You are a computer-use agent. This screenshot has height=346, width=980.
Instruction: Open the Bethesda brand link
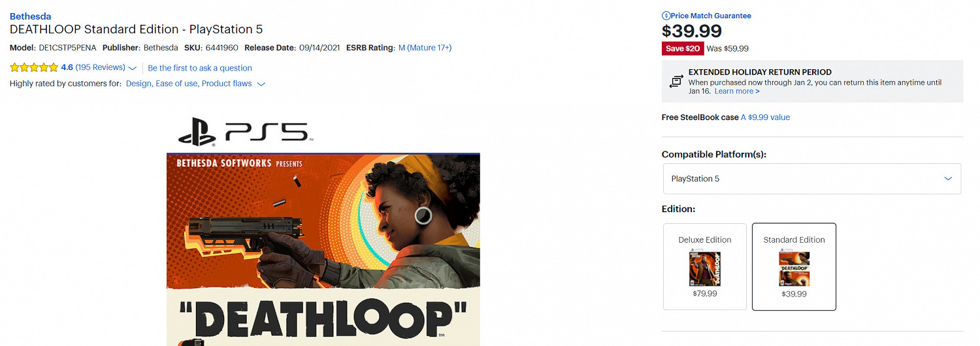[x=30, y=16]
